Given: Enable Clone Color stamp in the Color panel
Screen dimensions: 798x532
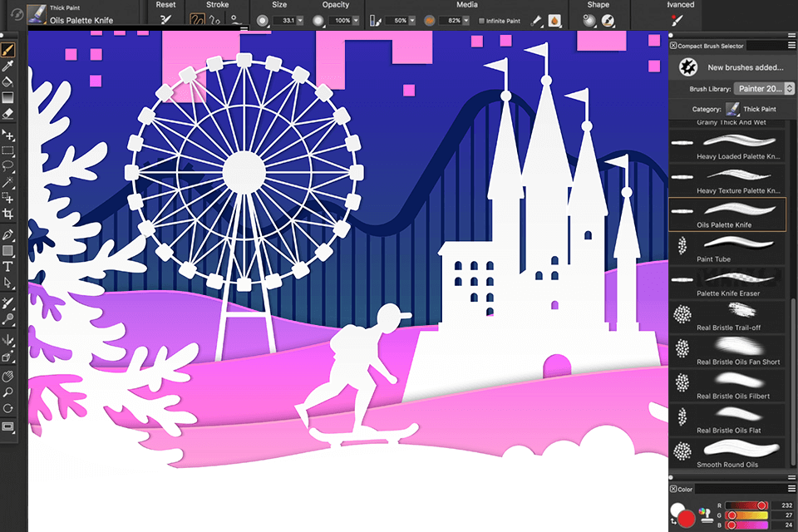Looking at the screenshot, I should click(708, 516).
